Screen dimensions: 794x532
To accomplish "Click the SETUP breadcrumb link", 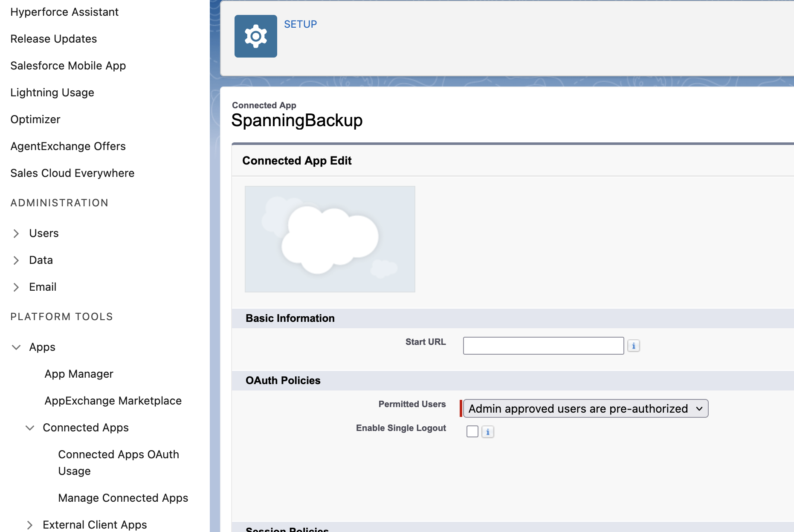I will pyautogui.click(x=301, y=24).
